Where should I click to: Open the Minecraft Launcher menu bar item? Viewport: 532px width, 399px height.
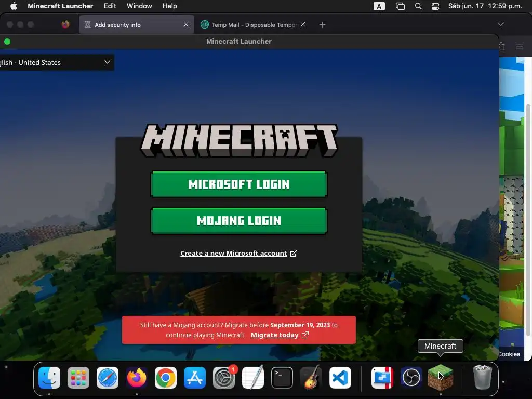pyautogui.click(x=60, y=6)
